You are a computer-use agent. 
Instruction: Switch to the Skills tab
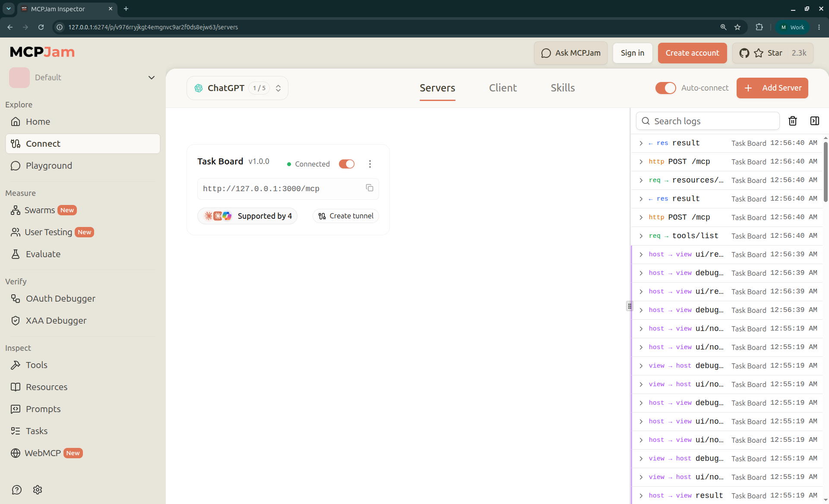point(563,88)
